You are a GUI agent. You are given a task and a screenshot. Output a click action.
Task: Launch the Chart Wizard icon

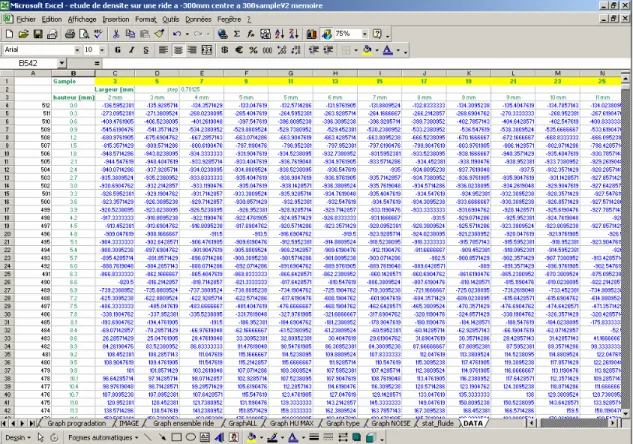[x=311, y=34]
